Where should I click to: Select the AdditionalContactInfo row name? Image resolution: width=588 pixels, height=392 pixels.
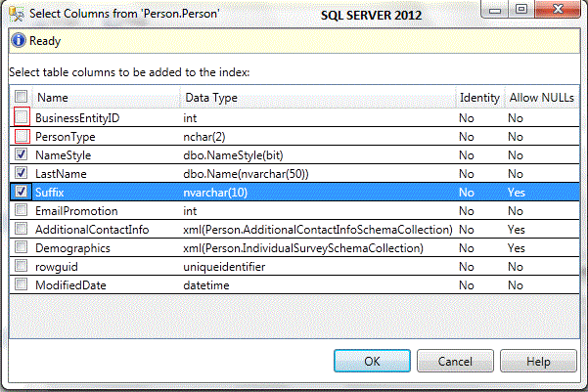pos(92,230)
